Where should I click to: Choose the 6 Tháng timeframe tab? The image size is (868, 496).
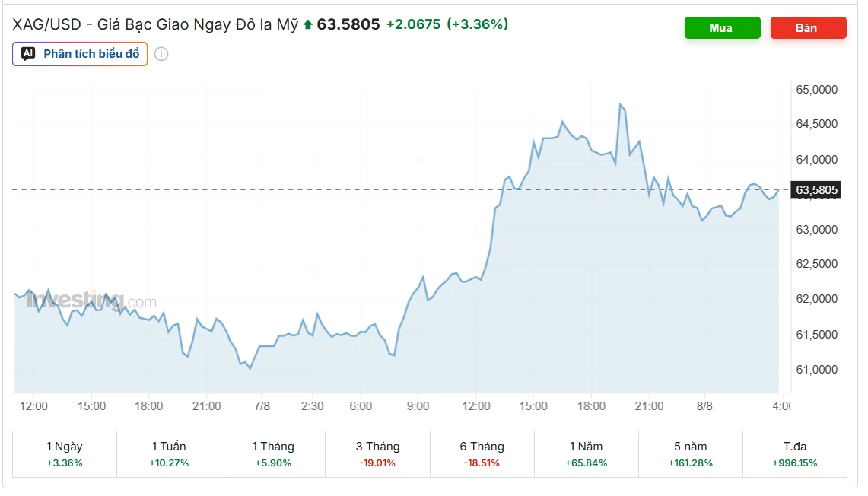(x=482, y=454)
